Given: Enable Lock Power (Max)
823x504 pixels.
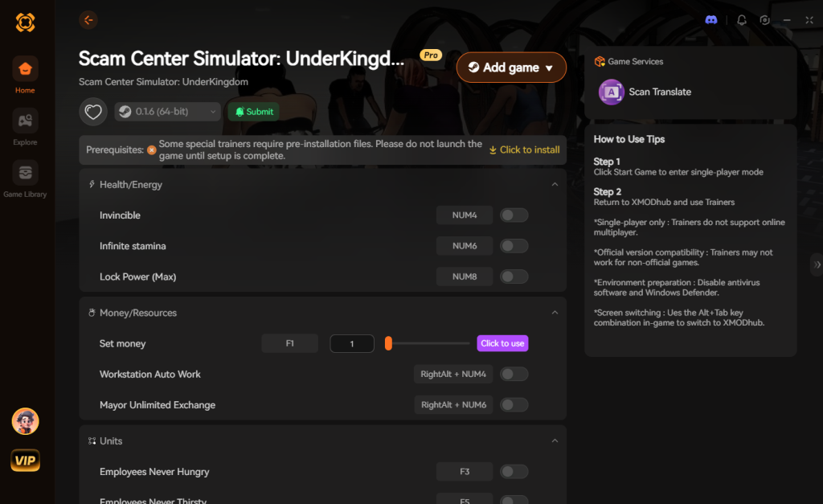Looking at the screenshot, I should coord(514,277).
